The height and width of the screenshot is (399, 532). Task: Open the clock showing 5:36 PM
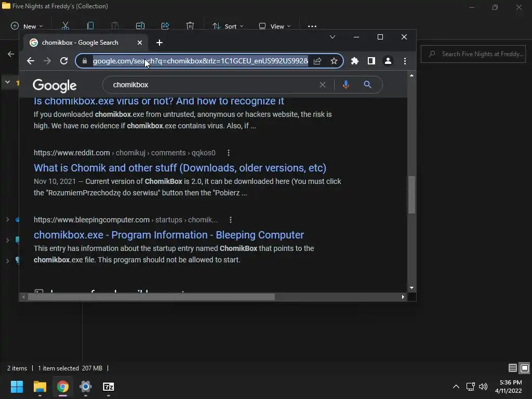[x=509, y=387]
